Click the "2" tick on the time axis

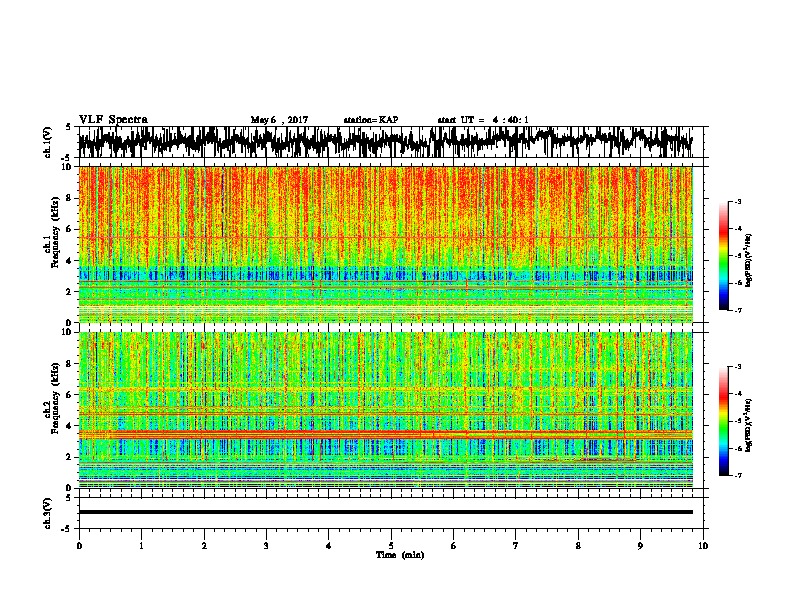[x=204, y=546]
